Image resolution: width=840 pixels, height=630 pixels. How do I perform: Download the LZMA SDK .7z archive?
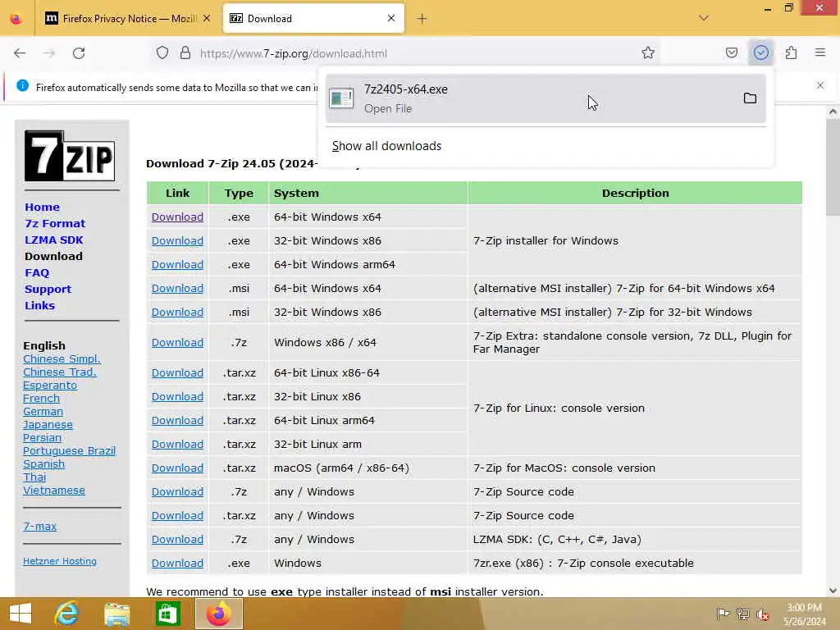tap(177, 540)
